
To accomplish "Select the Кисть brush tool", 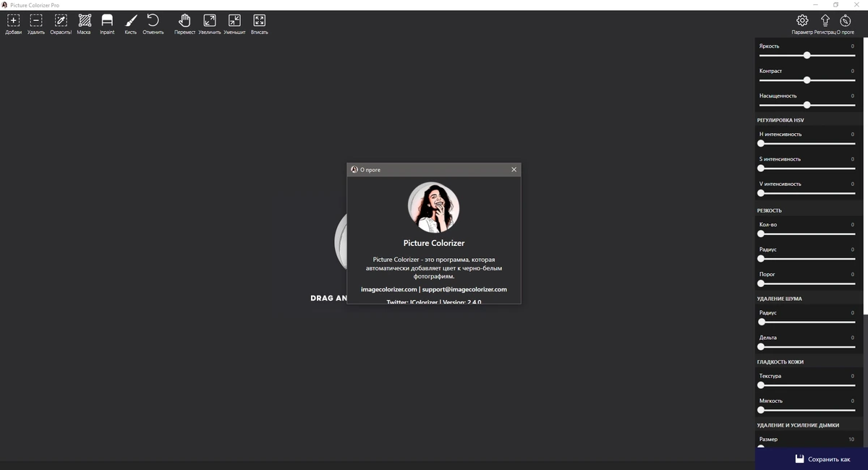I will point(130,24).
